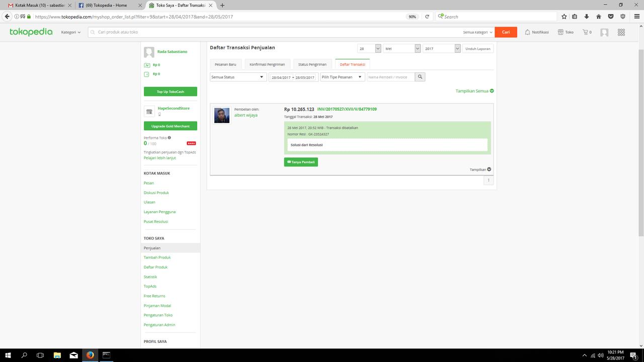
Task: Switch to the Status Pengiriman tab
Action: (312, 64)
